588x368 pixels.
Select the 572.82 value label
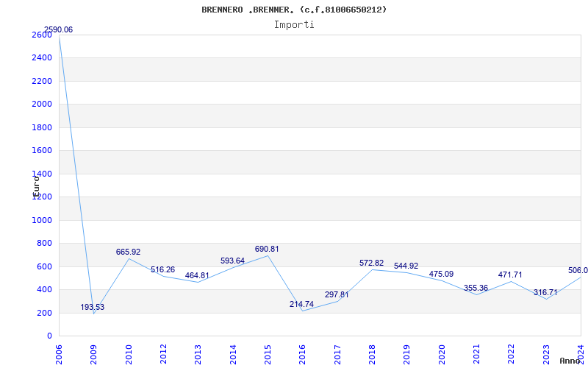(x=371, y=263)
